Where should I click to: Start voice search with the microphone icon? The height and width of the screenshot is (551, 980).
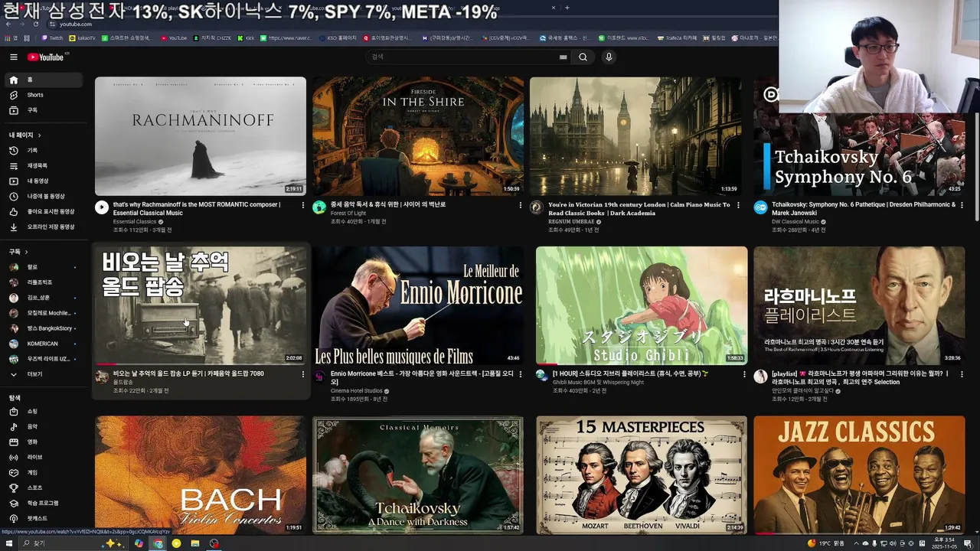tap(609, 57)
